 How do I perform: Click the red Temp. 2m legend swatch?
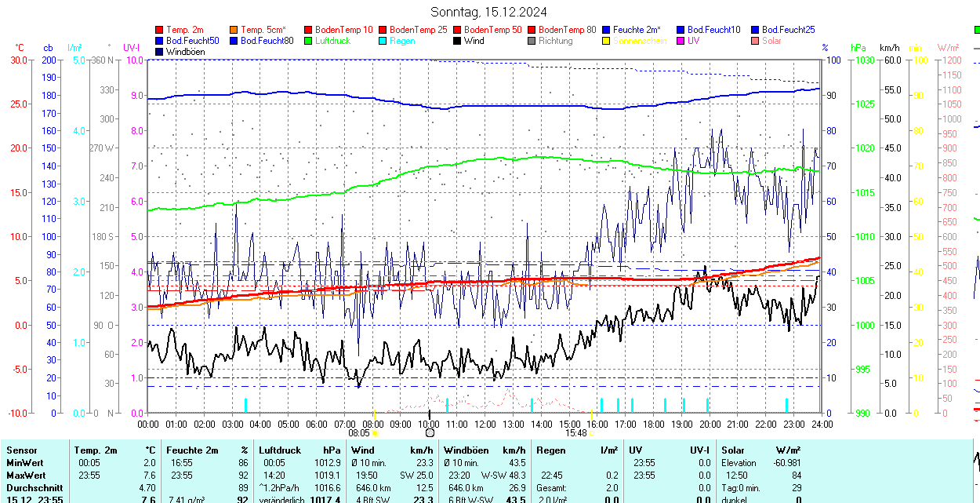point(160,30)
